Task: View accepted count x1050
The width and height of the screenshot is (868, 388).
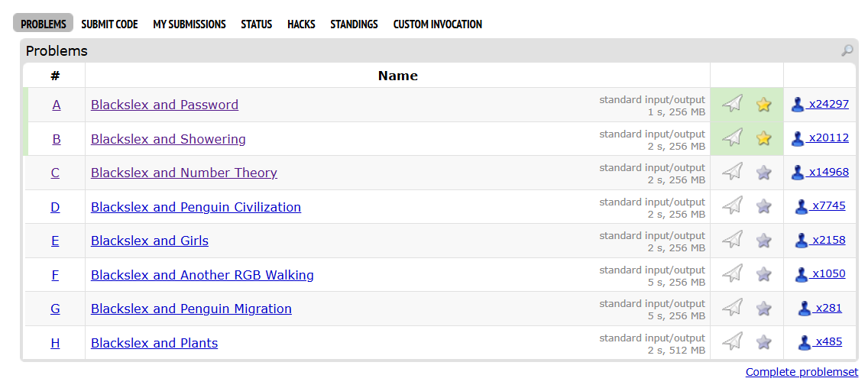Action: [x=829, y=274]
